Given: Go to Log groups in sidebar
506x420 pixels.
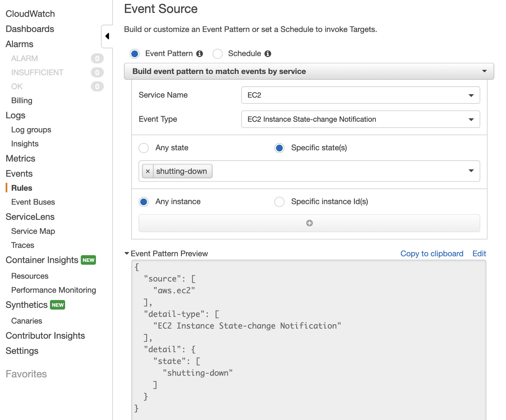Looking at the screenshot, I should tap(31, 130).
